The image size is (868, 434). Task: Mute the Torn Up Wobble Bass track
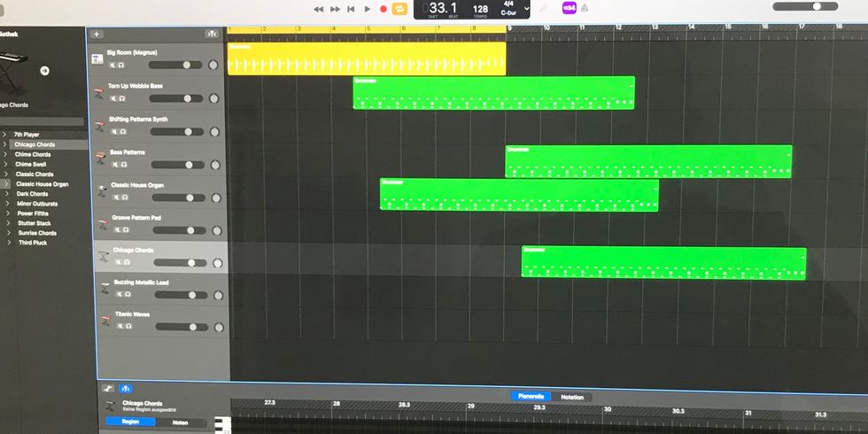pyautogui.click(x=113, y=98)
